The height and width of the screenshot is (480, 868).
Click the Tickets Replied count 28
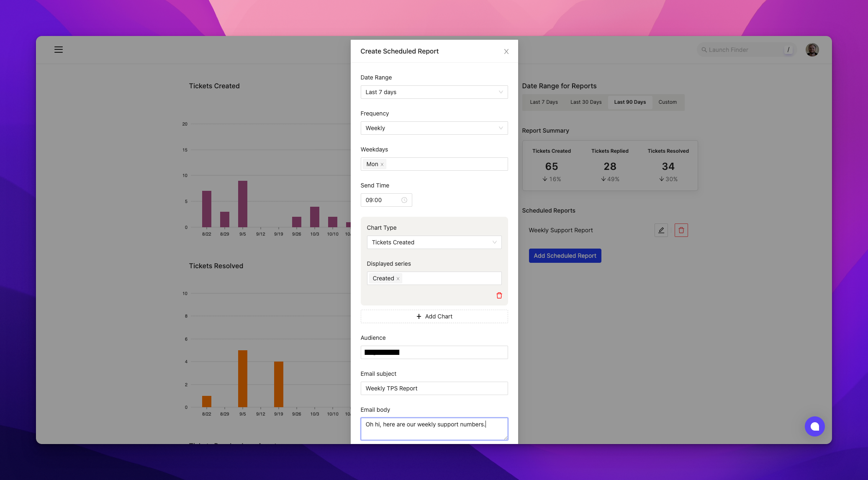click(x=610, y=167)
